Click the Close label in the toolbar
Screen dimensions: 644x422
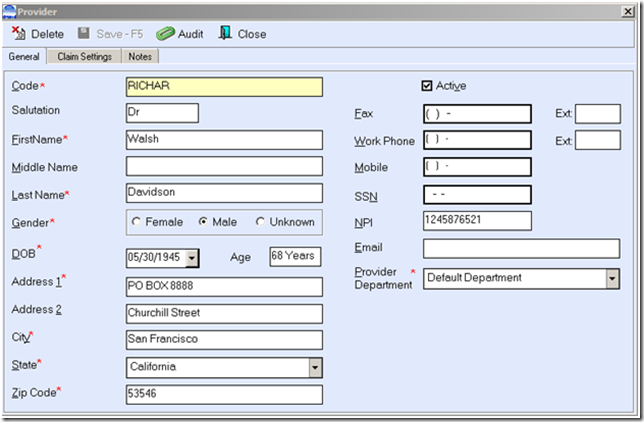point(252,34)
